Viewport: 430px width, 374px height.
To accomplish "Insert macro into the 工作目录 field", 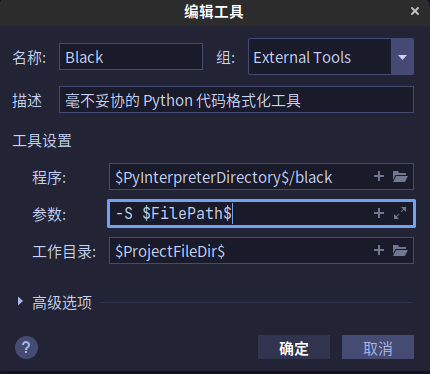I will (379, 250).
